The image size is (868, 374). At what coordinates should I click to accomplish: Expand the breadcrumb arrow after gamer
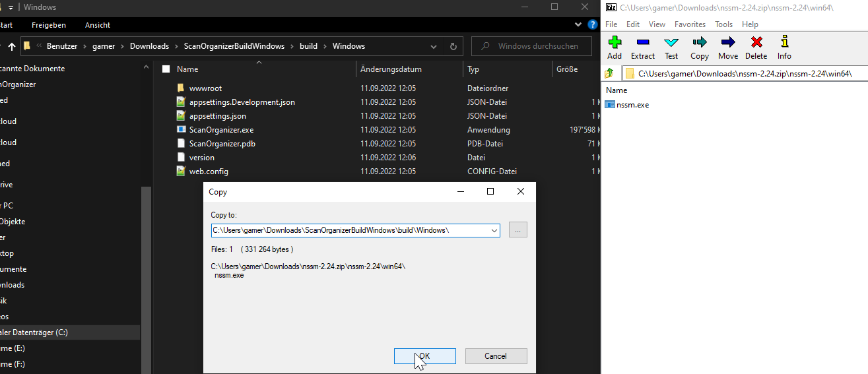123,46
